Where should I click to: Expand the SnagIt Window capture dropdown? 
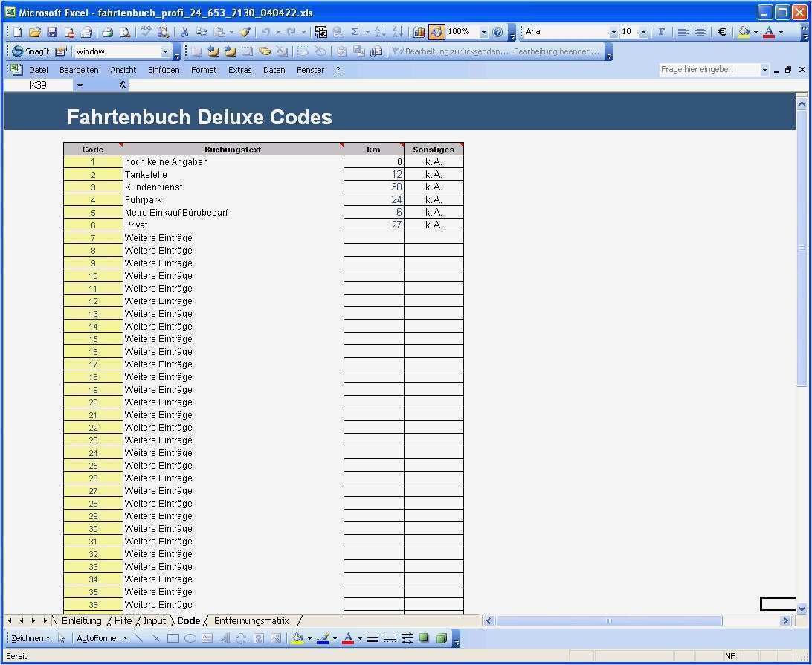(167, 51)
